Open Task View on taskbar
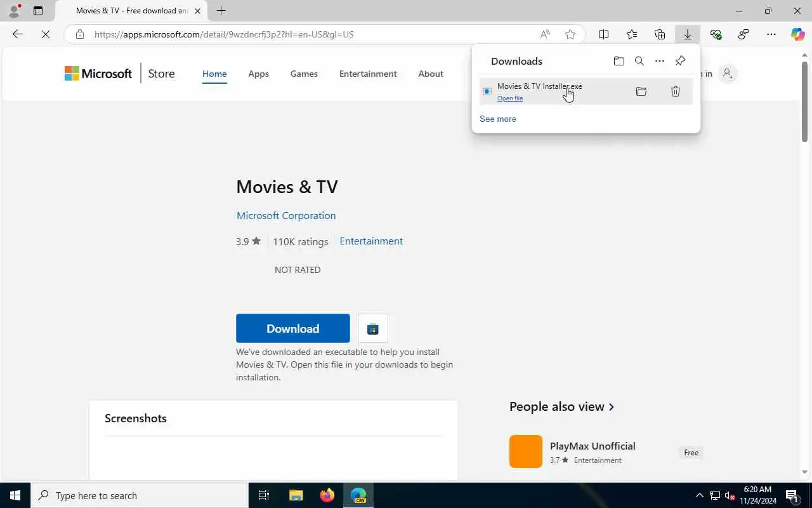The width and height of the screenshot is (812, 508). click(264, 495)
